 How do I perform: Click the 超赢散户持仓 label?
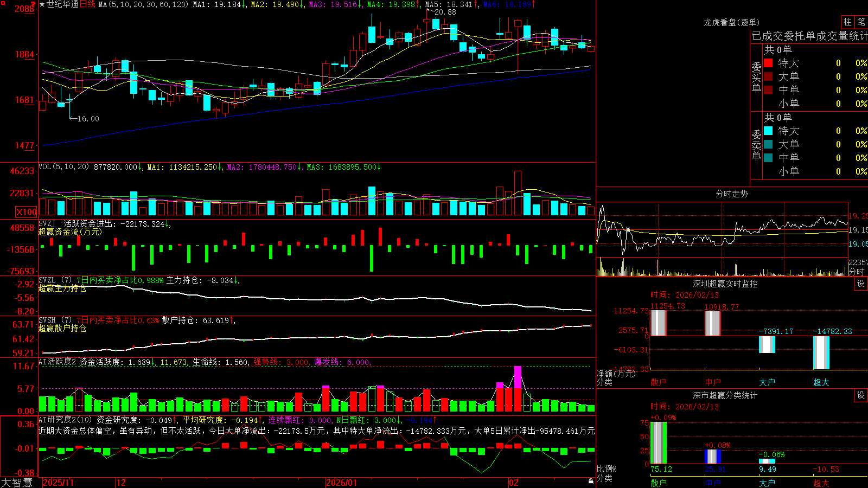click(62, 328)
